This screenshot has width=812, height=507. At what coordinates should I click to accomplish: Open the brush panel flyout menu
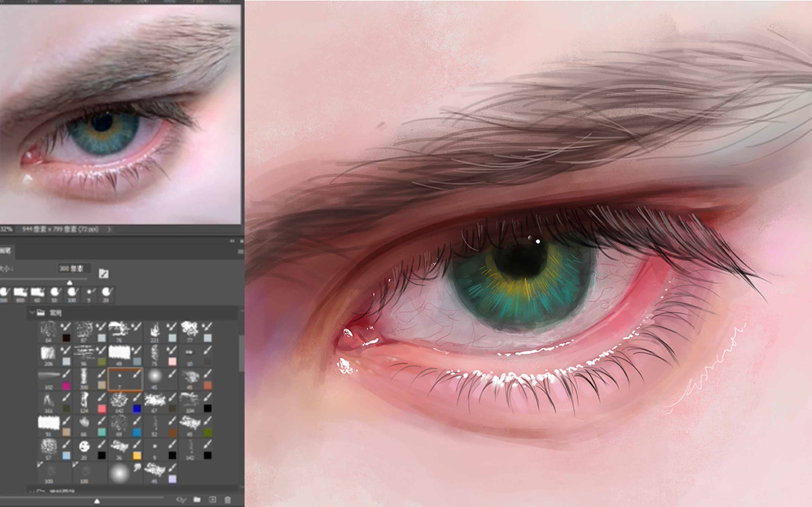click(x=240, y=252)
